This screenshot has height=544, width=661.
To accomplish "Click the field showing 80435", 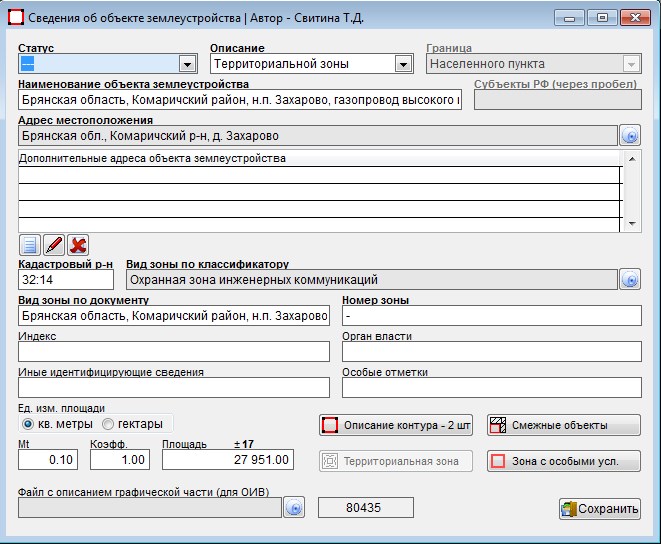I will 365,508.
